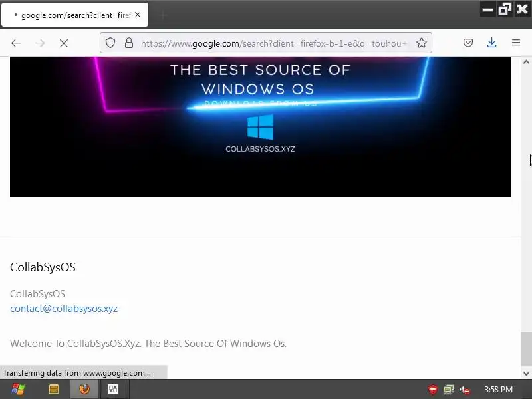Email contact@collabsysos.xyz link
The image size is (532, 399).
pyautogui.click(x=64, y=309)
